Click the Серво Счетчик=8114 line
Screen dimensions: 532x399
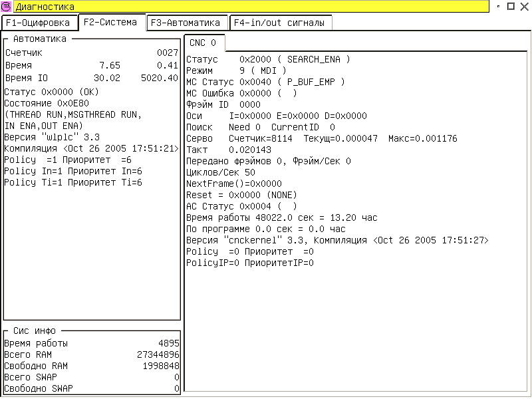[321, 138]
